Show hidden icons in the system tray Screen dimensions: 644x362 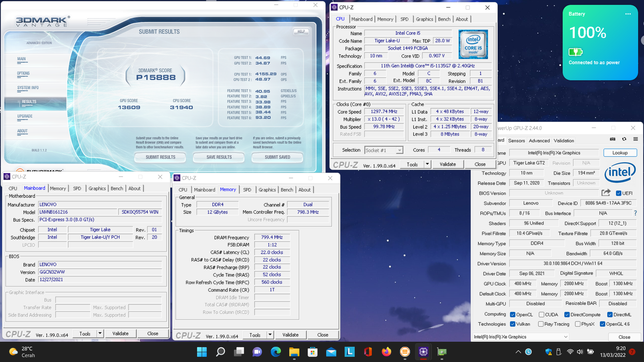coord(518,352)
